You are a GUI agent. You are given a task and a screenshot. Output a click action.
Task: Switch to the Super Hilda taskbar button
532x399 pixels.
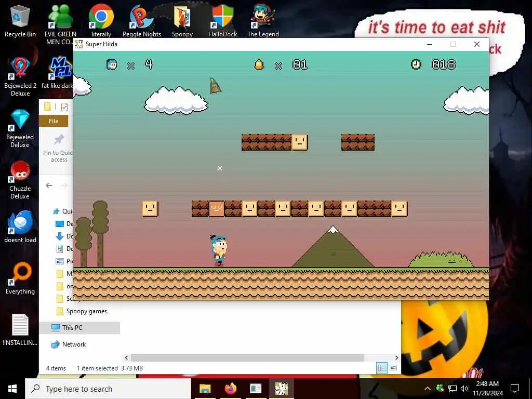pos(281,389)
